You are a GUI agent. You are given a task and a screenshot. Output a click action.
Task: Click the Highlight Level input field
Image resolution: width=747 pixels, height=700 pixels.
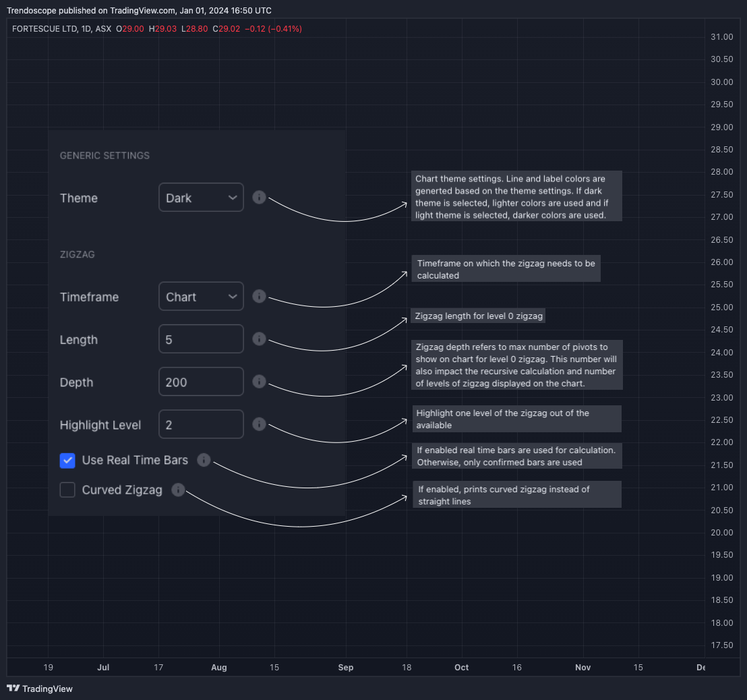click(201, 424)
